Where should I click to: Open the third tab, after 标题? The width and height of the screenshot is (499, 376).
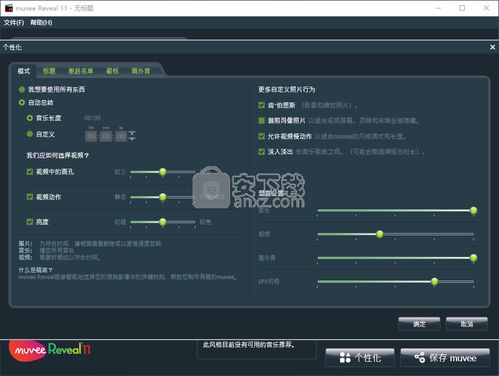81,71
